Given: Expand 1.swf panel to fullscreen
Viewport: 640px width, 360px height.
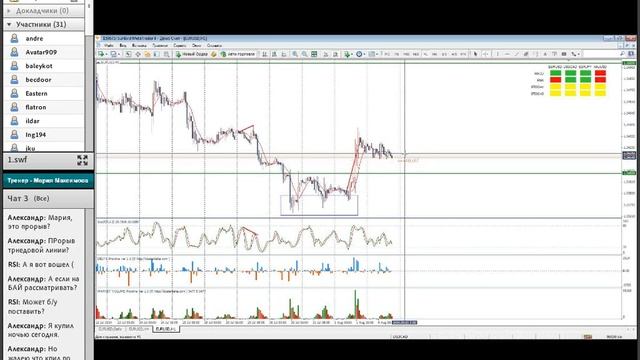Looking at the screenshot, I should [x=82, y=160].
